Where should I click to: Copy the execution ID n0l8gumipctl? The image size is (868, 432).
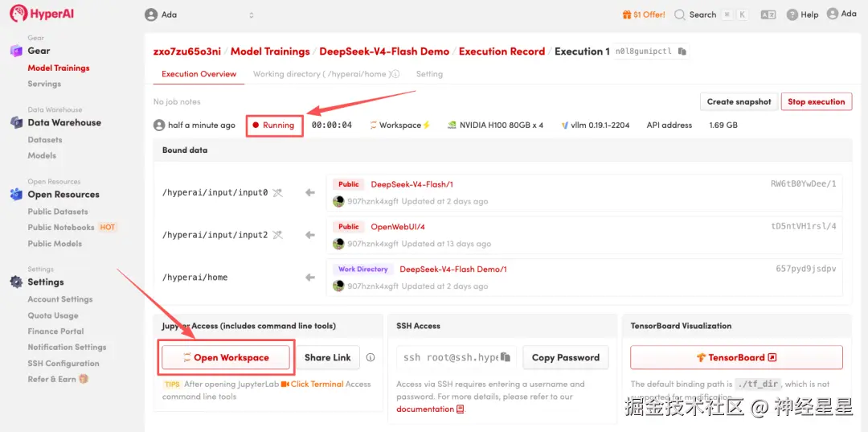682,51
